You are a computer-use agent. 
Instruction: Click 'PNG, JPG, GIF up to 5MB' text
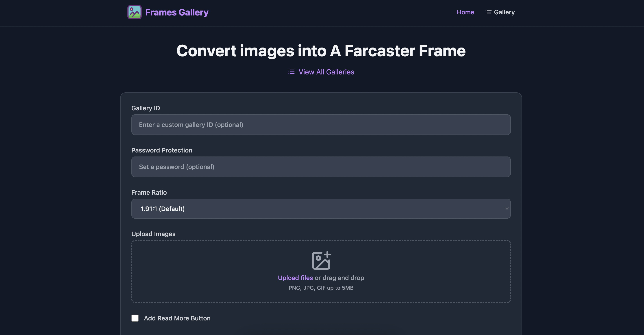(321, 288)
